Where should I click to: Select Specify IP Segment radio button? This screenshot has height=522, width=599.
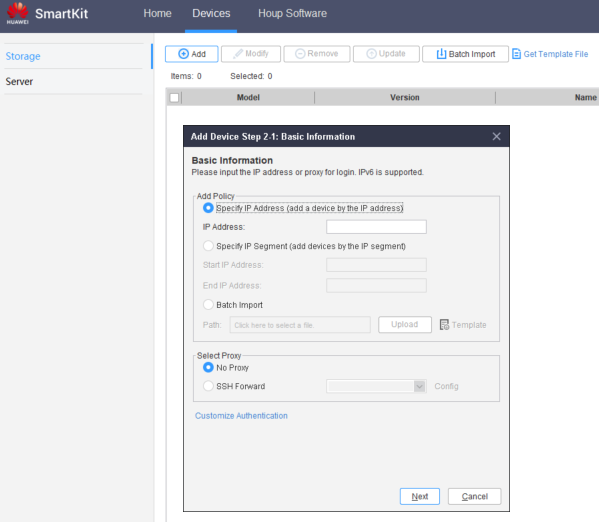(208, 246)
